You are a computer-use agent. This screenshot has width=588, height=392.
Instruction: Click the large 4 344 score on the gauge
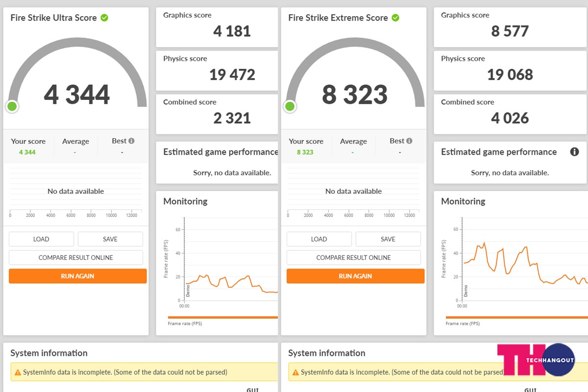click(x=77, y=94)
